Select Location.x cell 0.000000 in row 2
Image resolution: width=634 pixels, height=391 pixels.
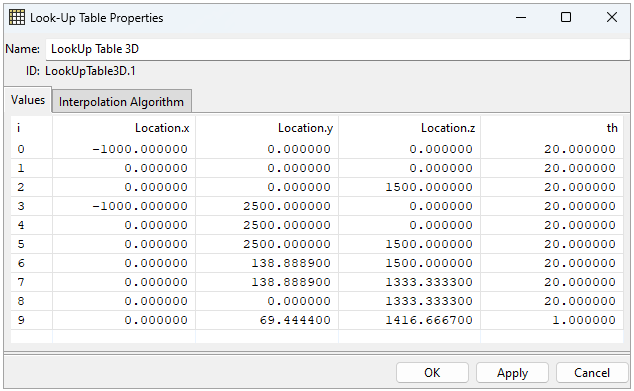pos(124,187)
